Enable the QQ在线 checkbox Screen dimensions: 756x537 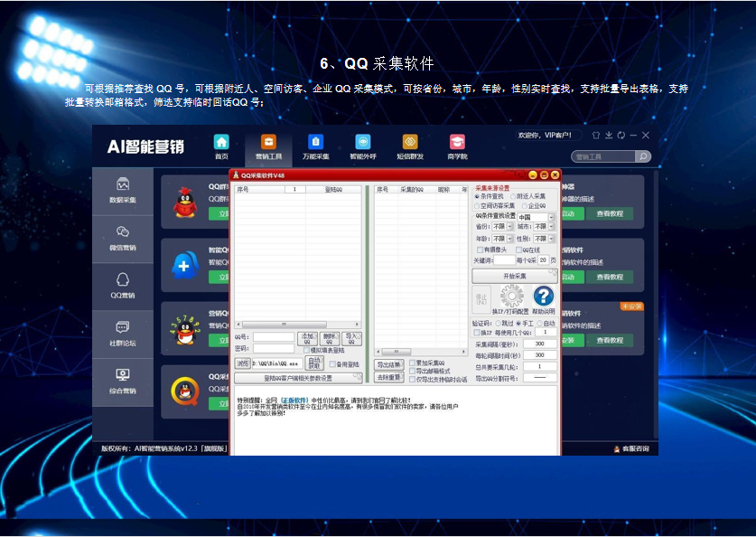pyautogui.click(x=518, y=250)
